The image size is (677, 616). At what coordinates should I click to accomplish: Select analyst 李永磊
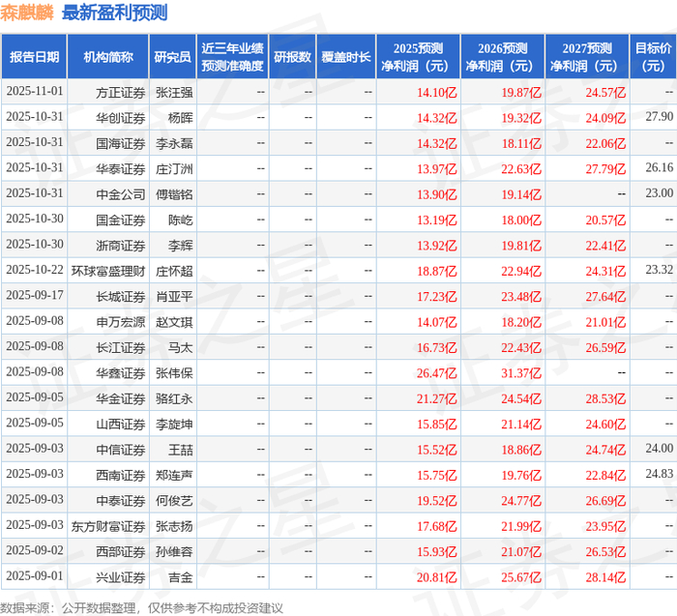(174, 143)
